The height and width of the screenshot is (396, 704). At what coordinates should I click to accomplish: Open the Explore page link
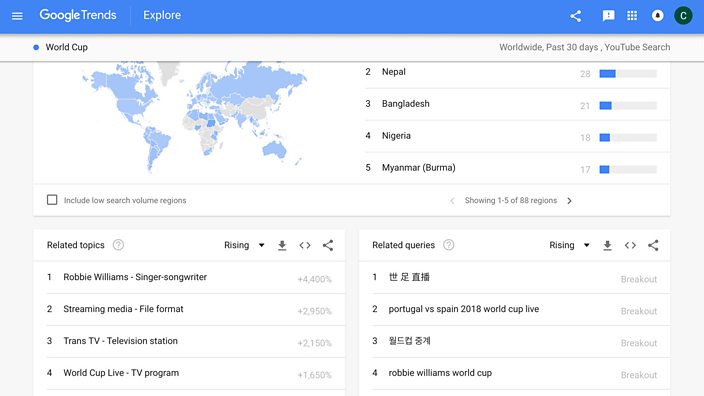[162, 15]
